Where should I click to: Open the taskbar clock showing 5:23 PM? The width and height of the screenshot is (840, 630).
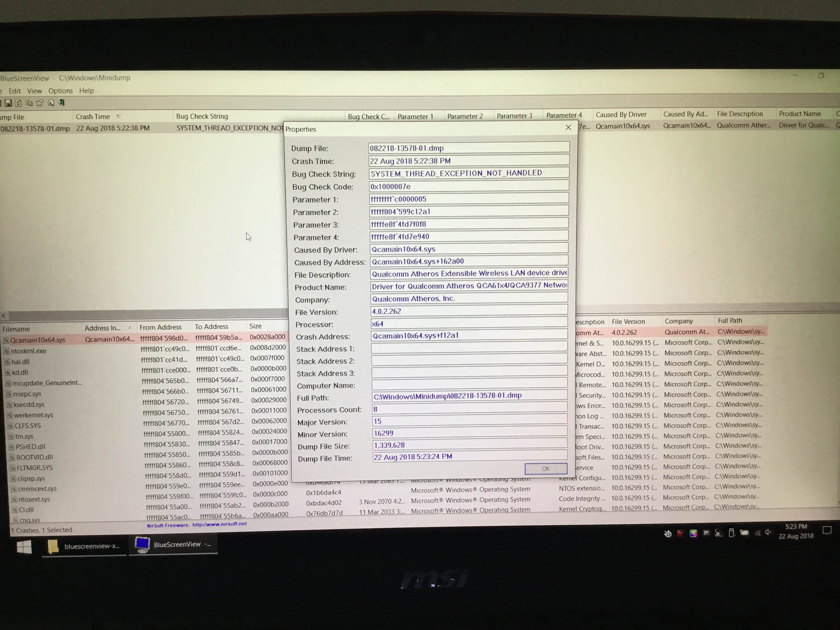tap(796, 531)
